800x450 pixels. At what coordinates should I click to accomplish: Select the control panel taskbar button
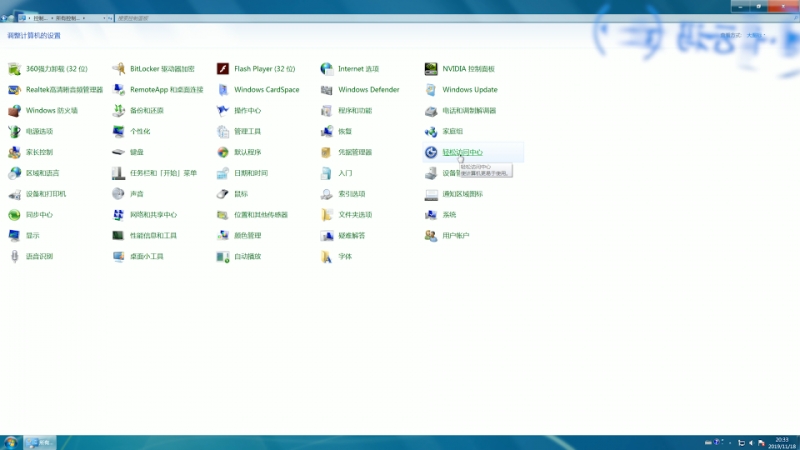click(x=40, y=443)
